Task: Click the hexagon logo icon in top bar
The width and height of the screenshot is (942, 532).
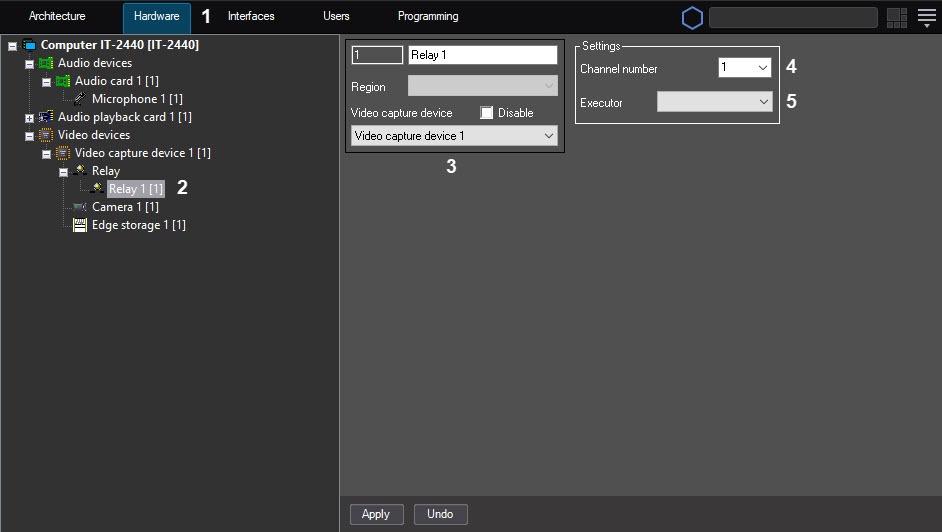Action: pyautogui.click(x=692, y=18)
